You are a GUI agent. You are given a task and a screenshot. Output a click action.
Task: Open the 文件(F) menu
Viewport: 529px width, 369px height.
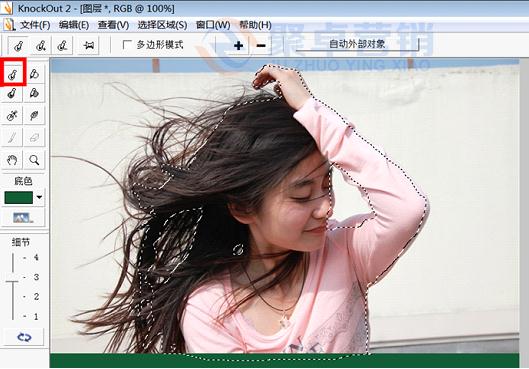pyautogui.click(x=35, y=25)
